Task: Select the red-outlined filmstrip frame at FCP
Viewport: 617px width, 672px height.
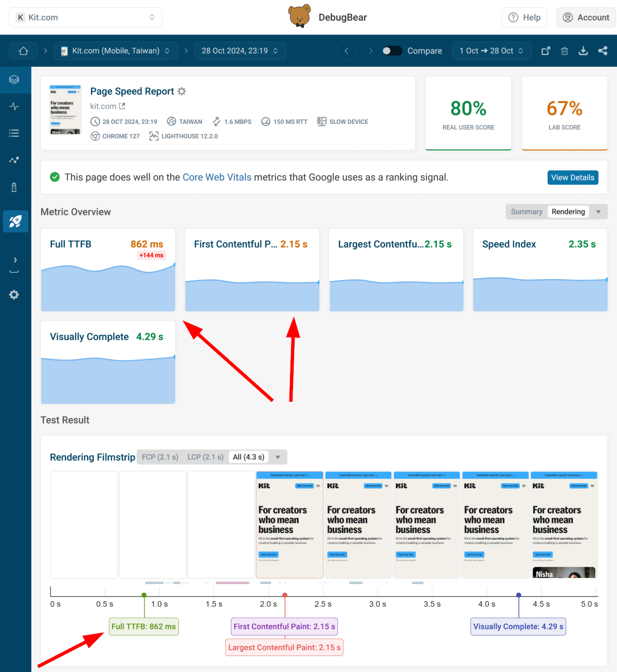Action: 289,525
